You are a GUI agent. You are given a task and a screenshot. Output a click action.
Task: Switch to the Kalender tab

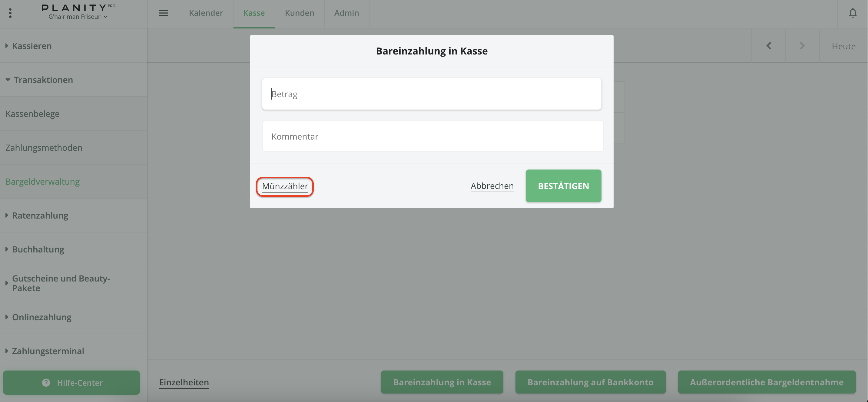pyautogui.click(x=206, y=13)
